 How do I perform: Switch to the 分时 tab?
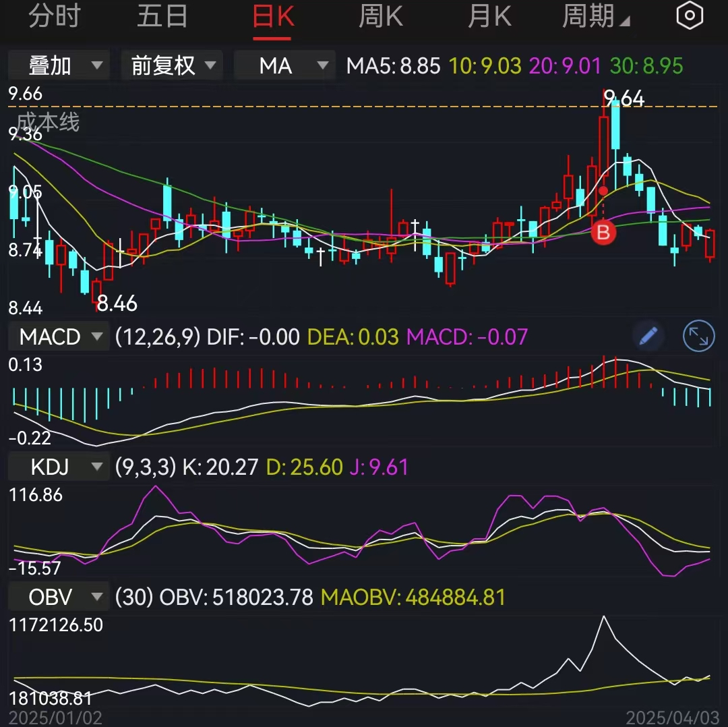tap(57, 15)
